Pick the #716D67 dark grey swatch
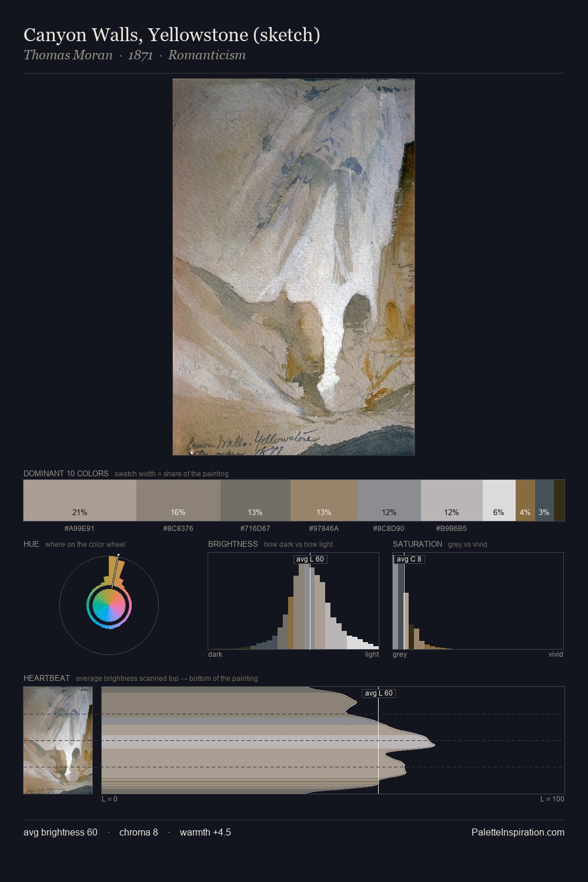The image size is (588, 882). (255, 500)
